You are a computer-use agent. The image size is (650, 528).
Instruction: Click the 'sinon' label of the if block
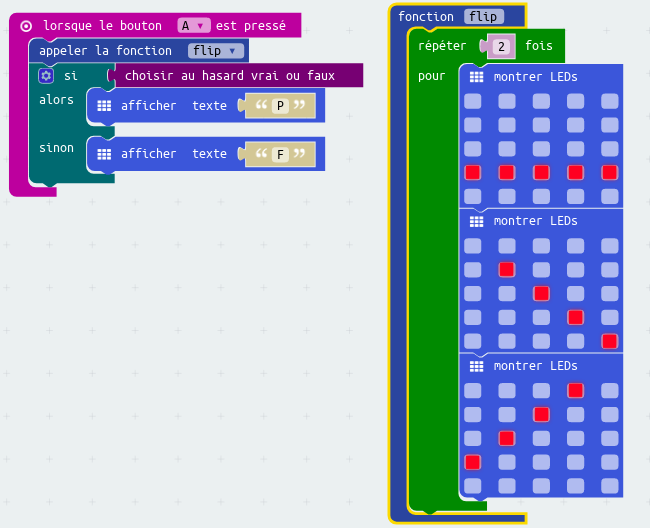(x=56, y=148)
